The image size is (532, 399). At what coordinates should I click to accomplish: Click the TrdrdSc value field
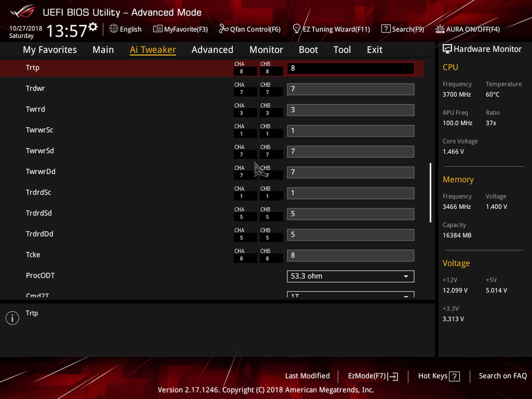(350, 193)
